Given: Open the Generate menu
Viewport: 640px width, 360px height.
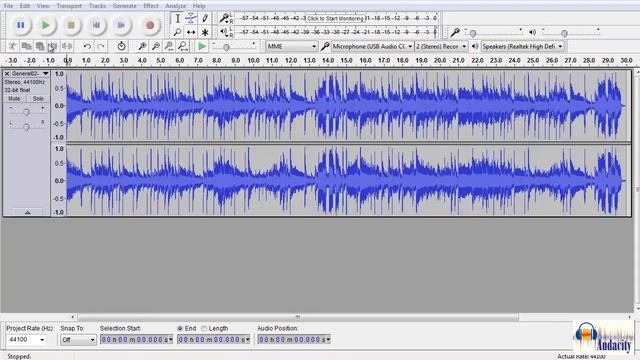Looking at the screenshot, I should [x=124, y=6].
